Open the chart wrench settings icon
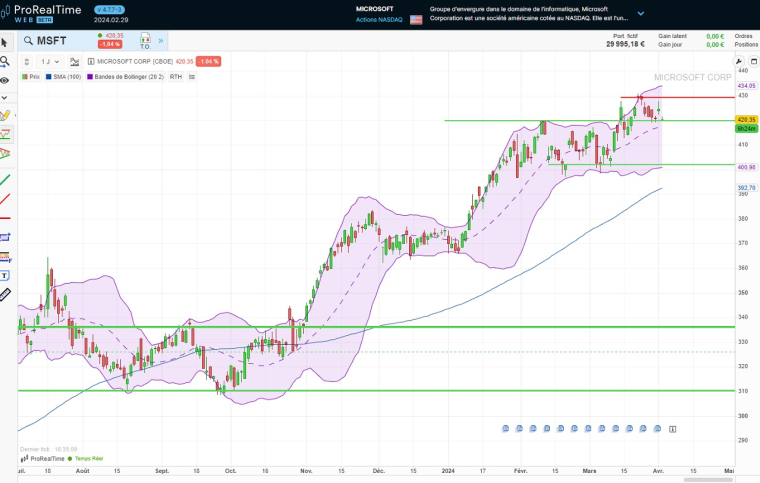The width and height of the screenshot is (760, 483). [x=739, y=61]
